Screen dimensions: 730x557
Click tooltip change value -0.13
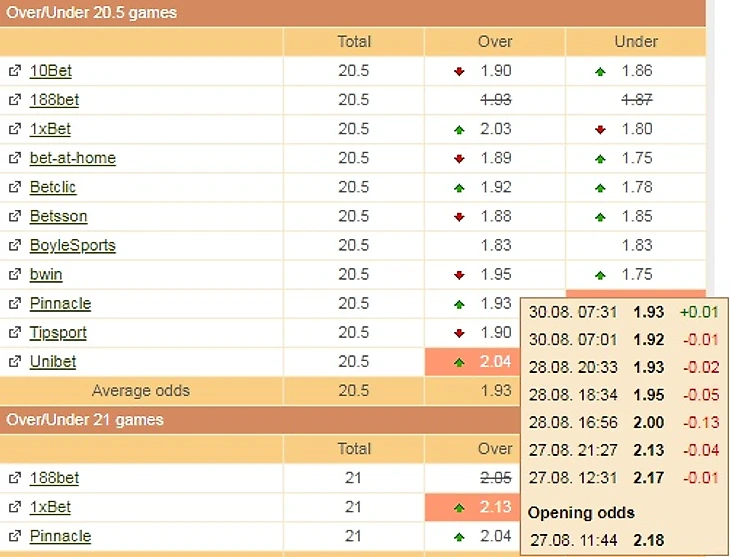point(701,422)
